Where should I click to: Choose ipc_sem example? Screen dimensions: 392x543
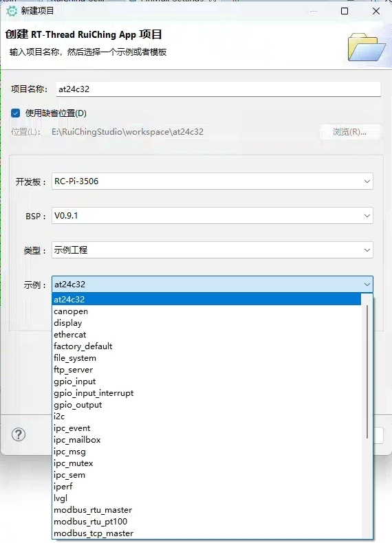206,475
